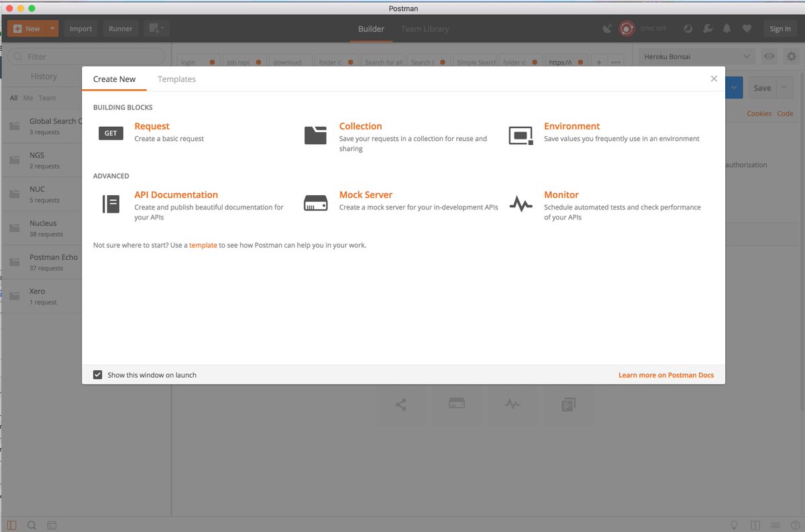
Task: Click the Mock Server icon
Action: [315, 203]
